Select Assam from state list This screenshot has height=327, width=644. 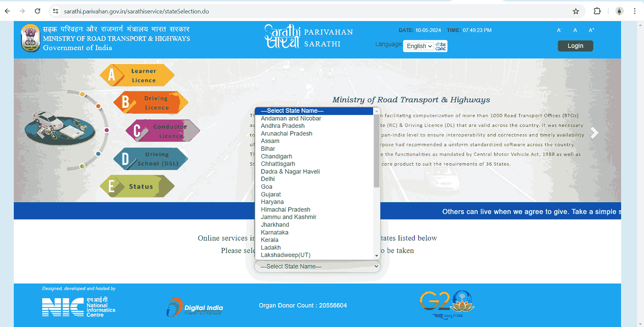pyautogui.click(x=314, y=141)
